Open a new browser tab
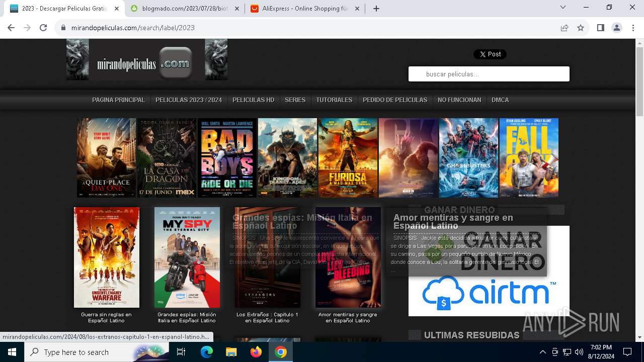Screen dimensions: 644x362 click(x=376, y=9)
